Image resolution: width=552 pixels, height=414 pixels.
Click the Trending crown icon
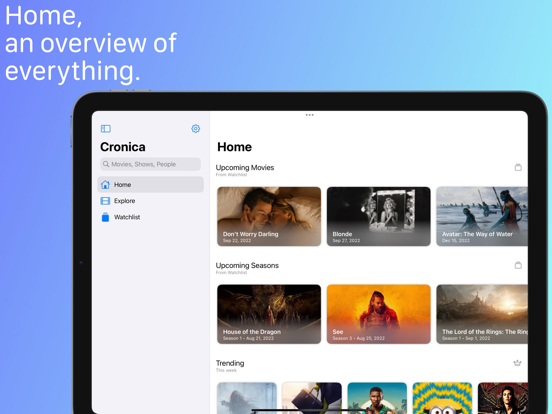click(517, 363)
